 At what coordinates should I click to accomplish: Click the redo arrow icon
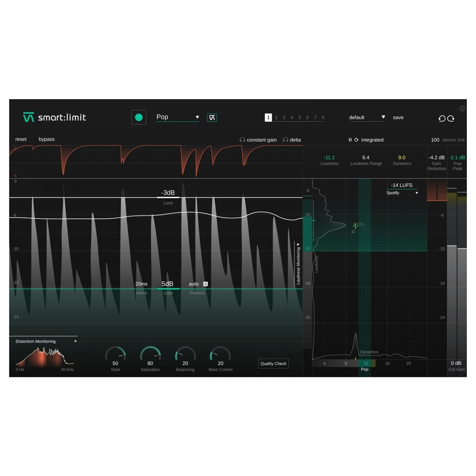point(451,118)
